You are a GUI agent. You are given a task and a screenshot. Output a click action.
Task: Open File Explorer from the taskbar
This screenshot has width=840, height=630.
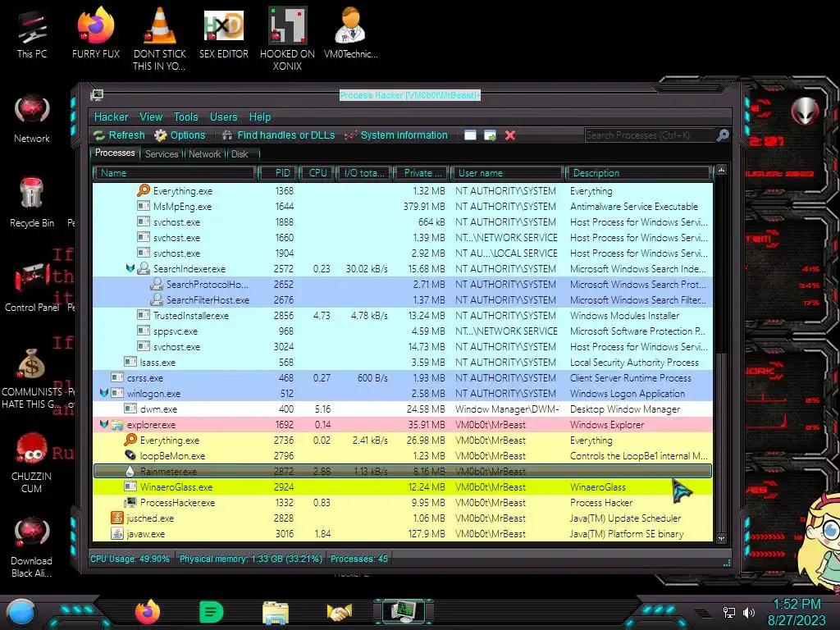click(x=276, y=613)
